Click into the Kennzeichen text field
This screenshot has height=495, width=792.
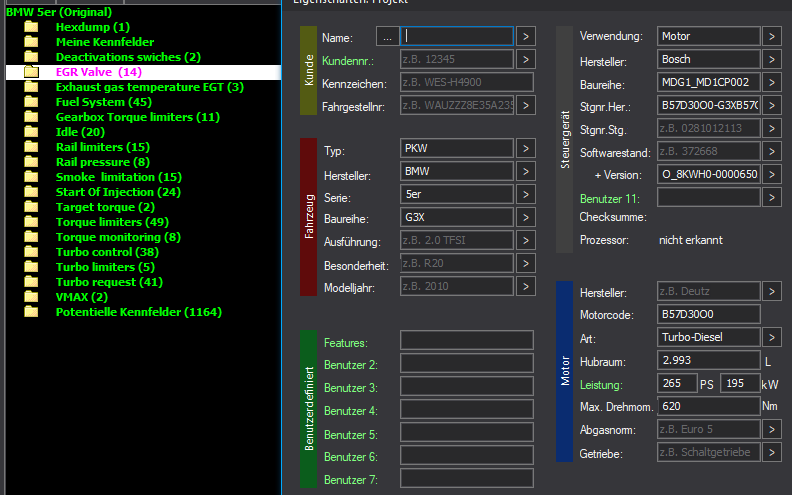pyautogui.click(x=466, y=82)
